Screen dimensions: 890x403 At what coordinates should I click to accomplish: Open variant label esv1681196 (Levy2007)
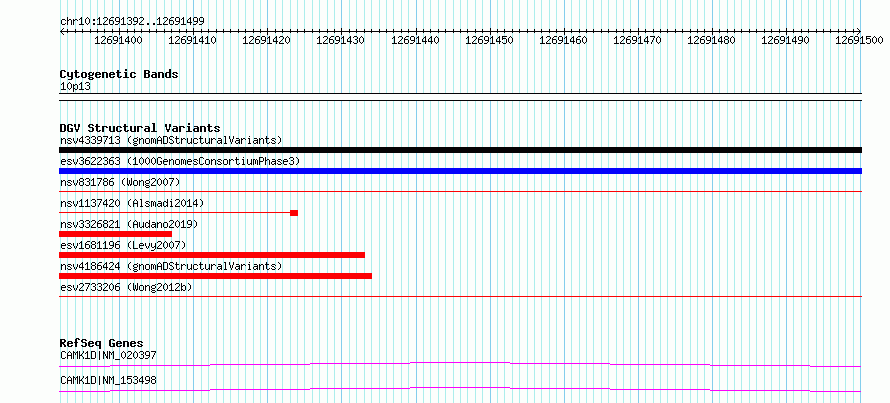click(123, 245)
